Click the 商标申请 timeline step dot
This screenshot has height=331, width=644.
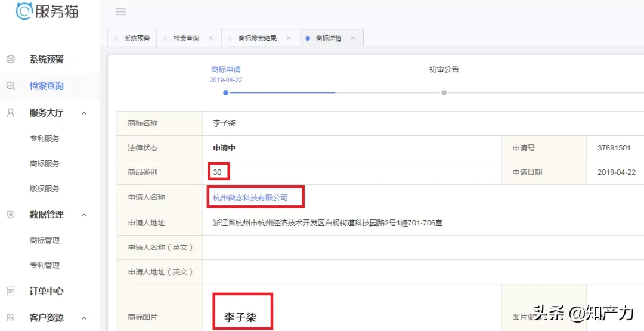[x=225, y=93]
